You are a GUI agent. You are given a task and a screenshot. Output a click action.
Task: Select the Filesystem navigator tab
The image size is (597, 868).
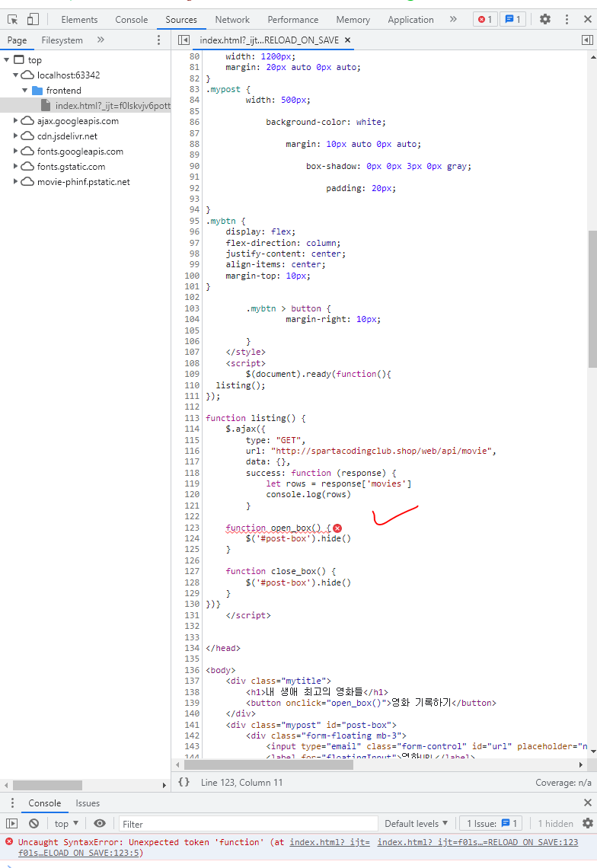pyautogui.click(x=62, y=40)
